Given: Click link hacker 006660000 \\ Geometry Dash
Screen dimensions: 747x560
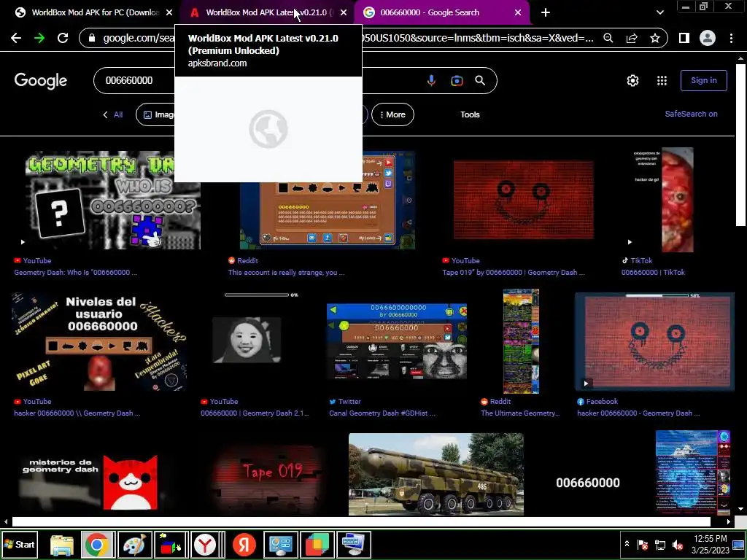Looking at the screenshot, I should (x=77, y=413).
